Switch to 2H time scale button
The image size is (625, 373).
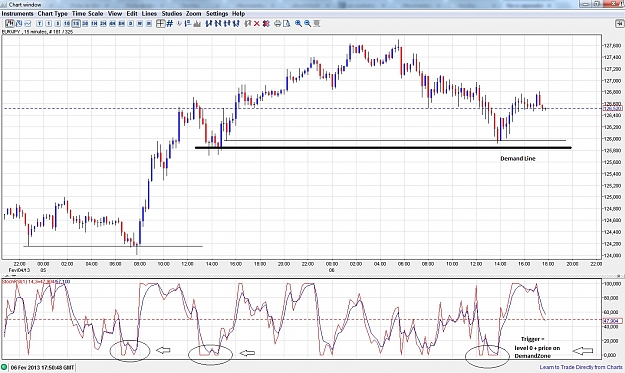pyautogui.click(x=103, y=24)
